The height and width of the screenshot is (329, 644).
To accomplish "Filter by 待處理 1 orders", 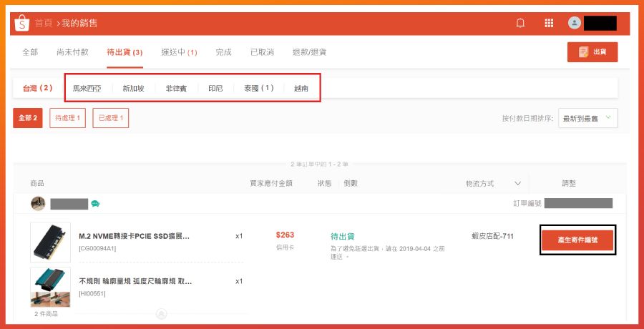I will (x=67, y=118).
